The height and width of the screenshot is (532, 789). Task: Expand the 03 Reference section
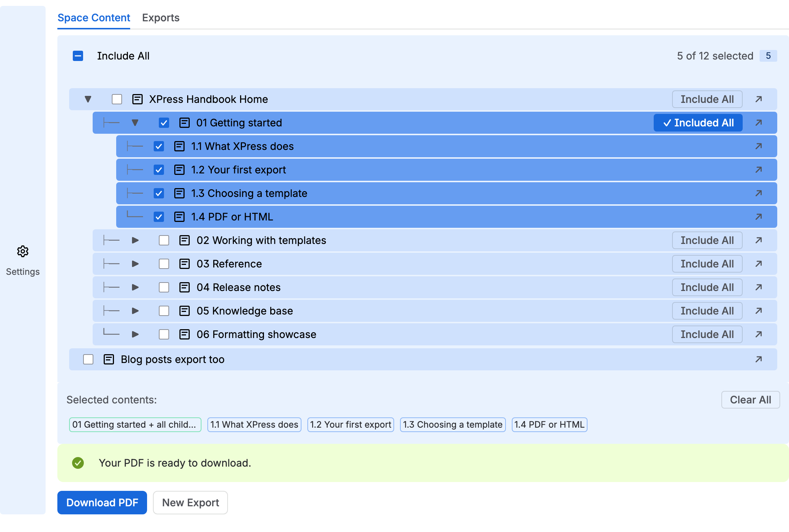coord(135,264)
